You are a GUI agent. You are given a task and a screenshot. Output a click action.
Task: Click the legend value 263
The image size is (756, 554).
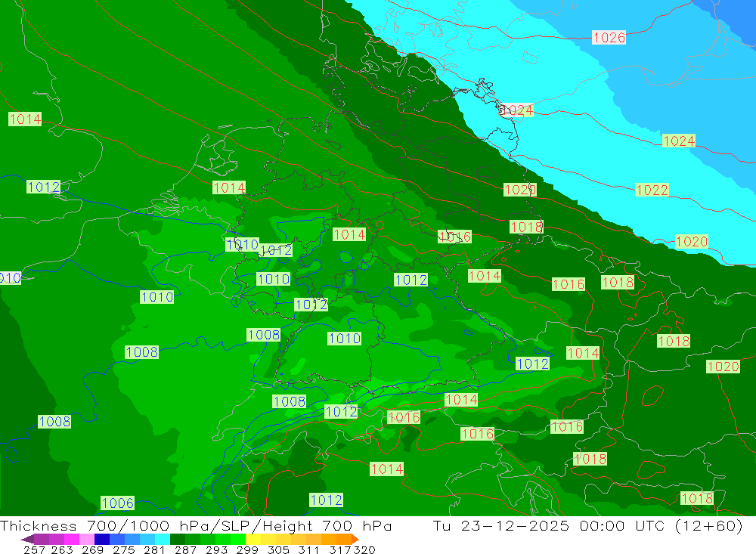coord(62,549)
